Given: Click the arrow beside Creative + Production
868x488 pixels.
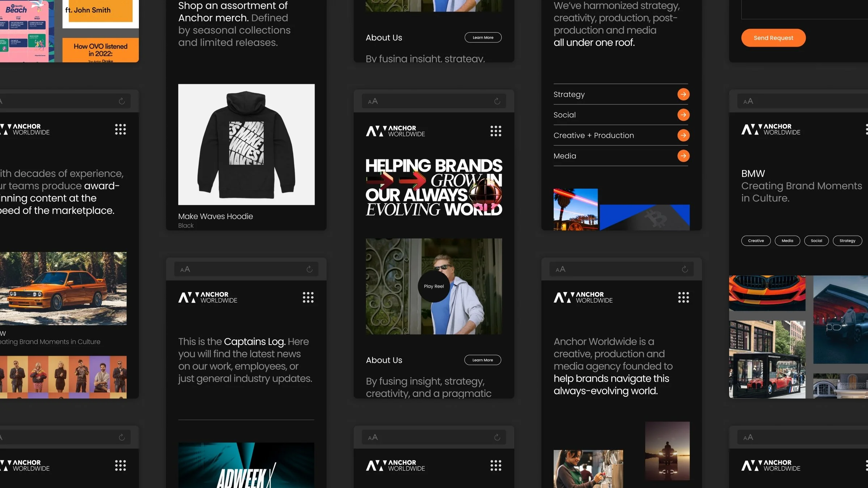Looking at the screenshot, I should [683, 136].
